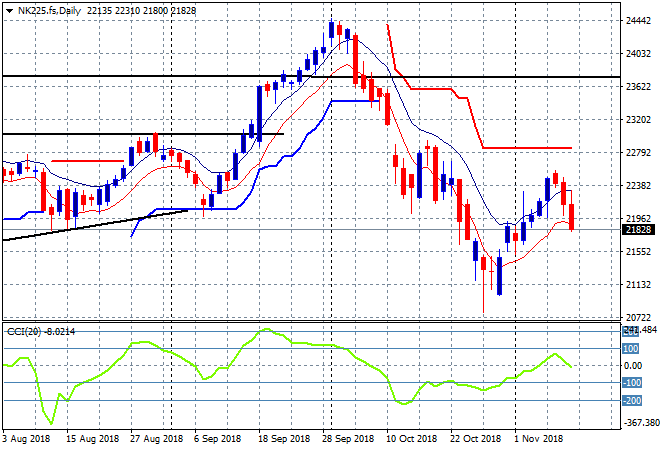This screenshot has width=660, height=450.
Task: Select the 3 Aug 2018 date label
Action: tap(25, 438)
